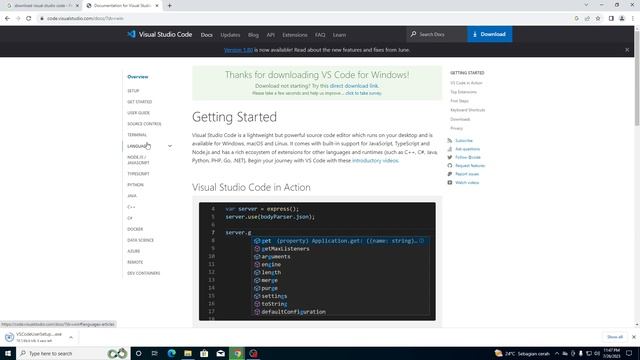
Task: Open the API nav item
Action: (x=271, y=35)
